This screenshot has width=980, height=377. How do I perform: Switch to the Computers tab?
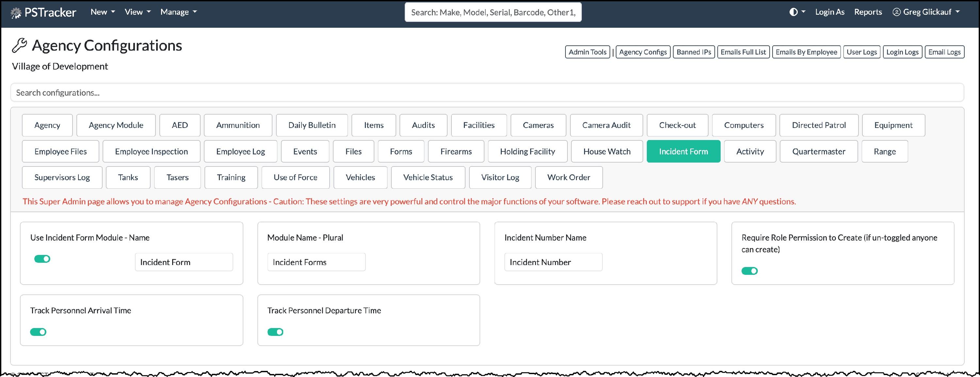744,125
